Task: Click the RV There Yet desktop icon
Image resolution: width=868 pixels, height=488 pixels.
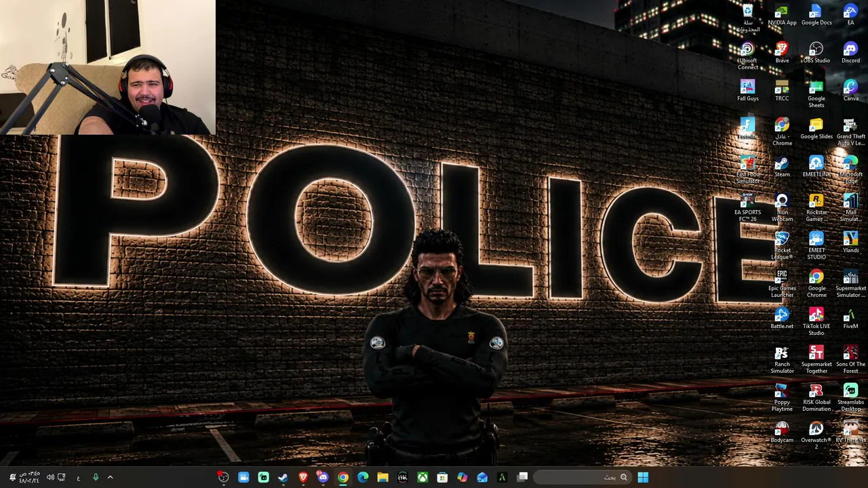Action: click(x=850, y=432)
